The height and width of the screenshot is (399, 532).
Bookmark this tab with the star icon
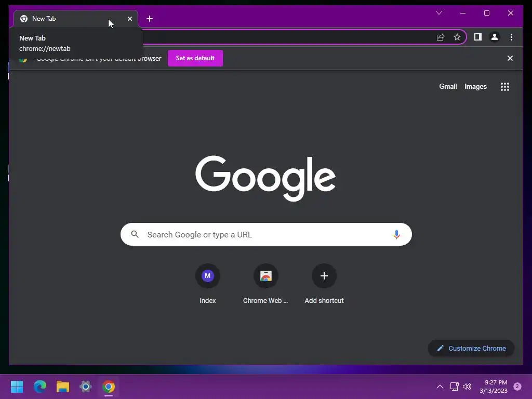[457, 37]
